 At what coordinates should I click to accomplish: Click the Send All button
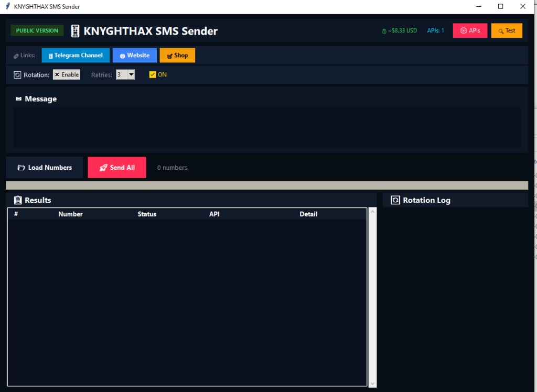117,167
